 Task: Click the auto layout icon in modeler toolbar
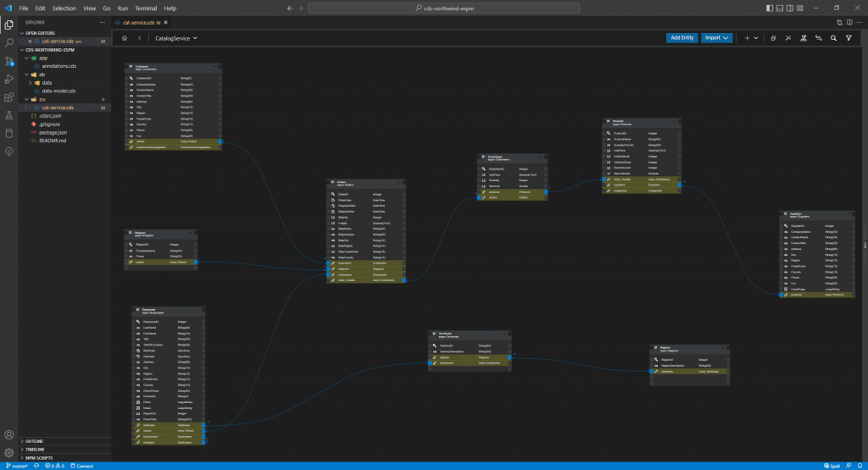(x=804, y=38)
